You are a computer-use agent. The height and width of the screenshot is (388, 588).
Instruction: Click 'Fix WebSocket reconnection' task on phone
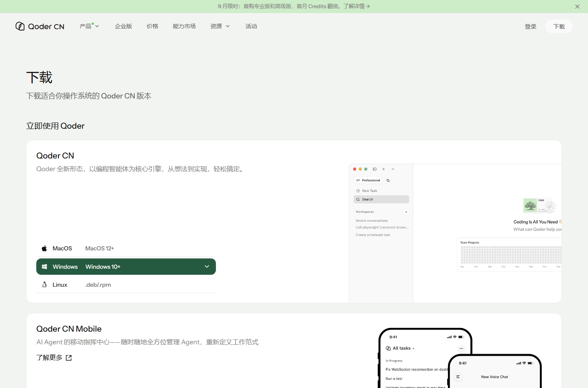point(416,369)
